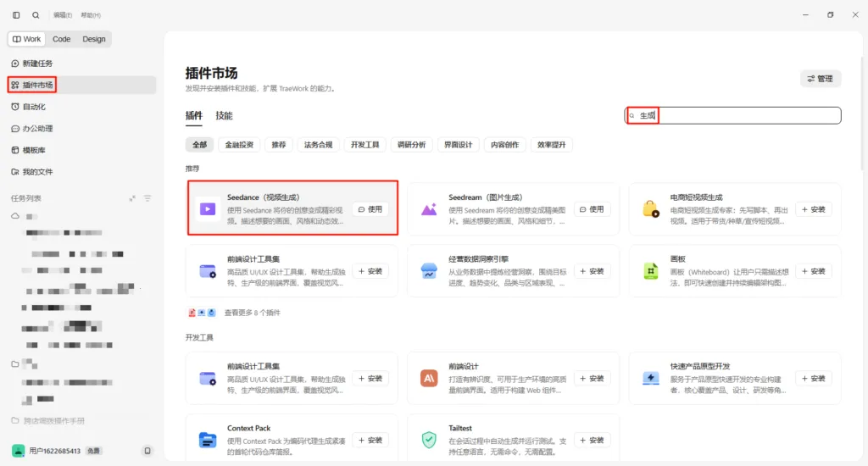Install 前端设计工具集 in 推荐 section

[x=370, y=271]
